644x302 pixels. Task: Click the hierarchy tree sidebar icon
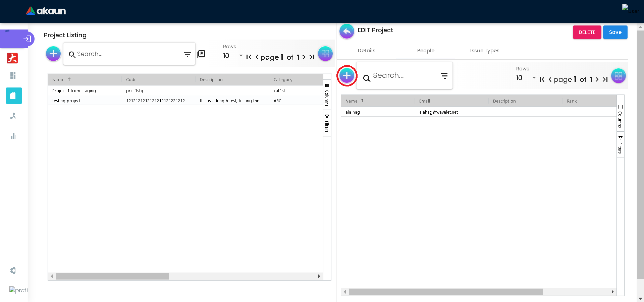click(13, 116)
